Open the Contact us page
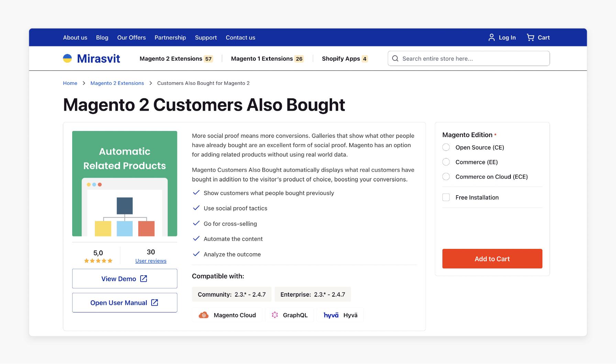Viewport: 616px width, 364px height. click(240, 37)
